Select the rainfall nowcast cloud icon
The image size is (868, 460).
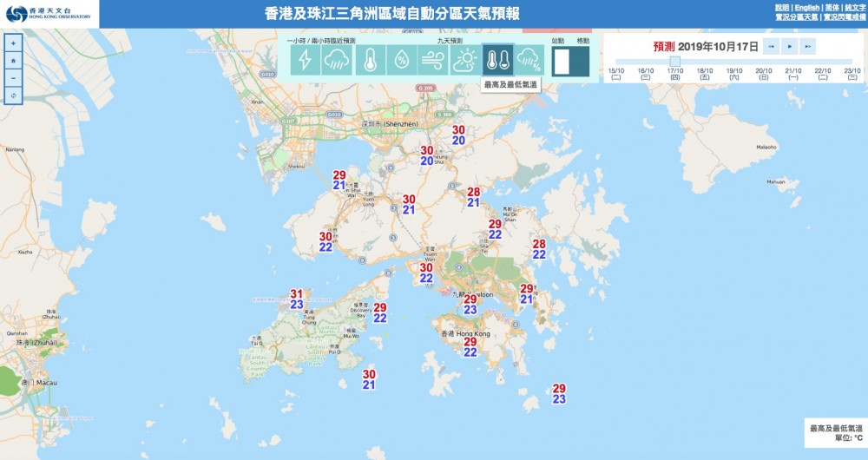click(x=337, y=60)
